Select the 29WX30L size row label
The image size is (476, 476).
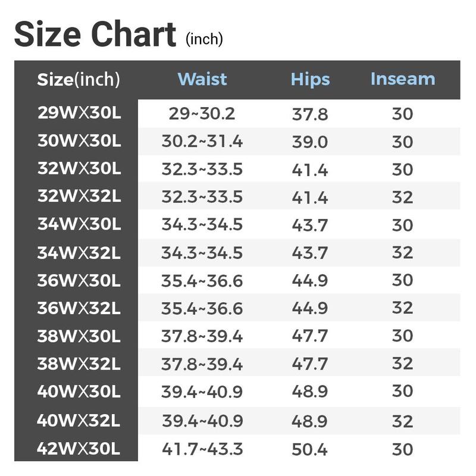[79, 113]
